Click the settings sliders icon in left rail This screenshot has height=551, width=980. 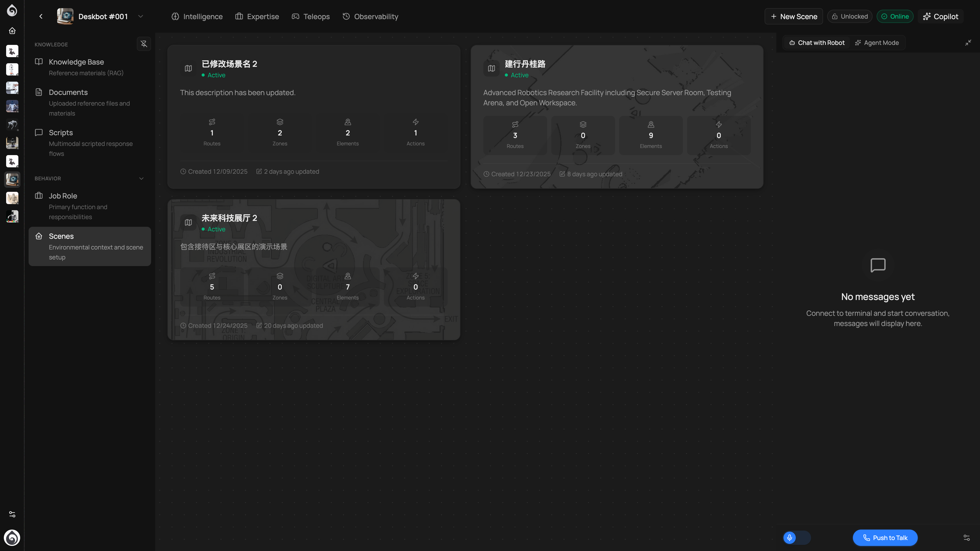12,514
